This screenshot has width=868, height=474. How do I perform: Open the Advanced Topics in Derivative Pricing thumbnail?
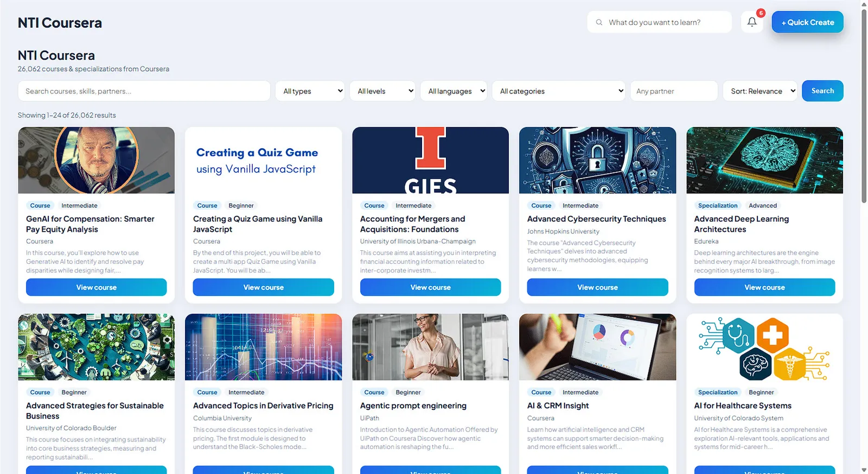coord(264,347)
